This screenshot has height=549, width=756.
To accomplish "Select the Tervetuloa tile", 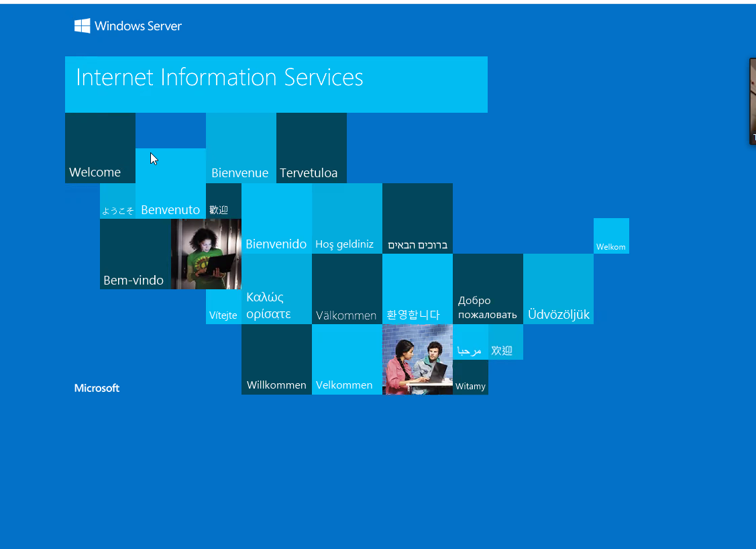I will coord(311,148).
